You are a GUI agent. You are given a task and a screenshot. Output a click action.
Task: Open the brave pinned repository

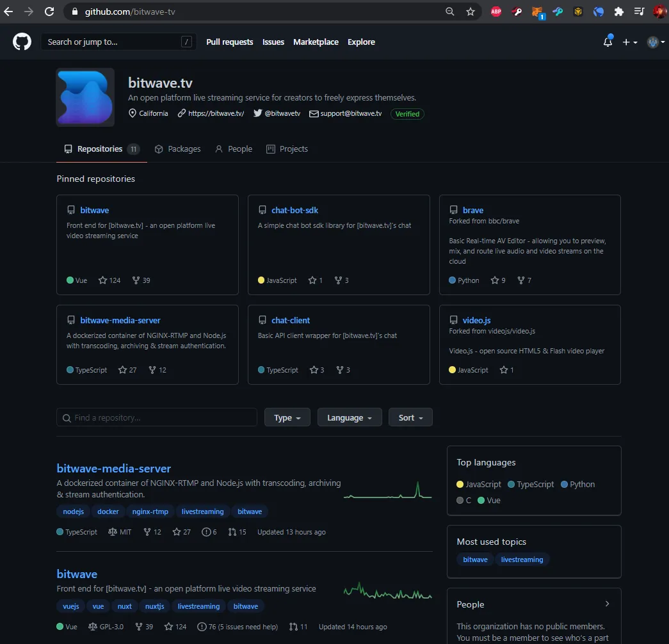pos(472,210)
